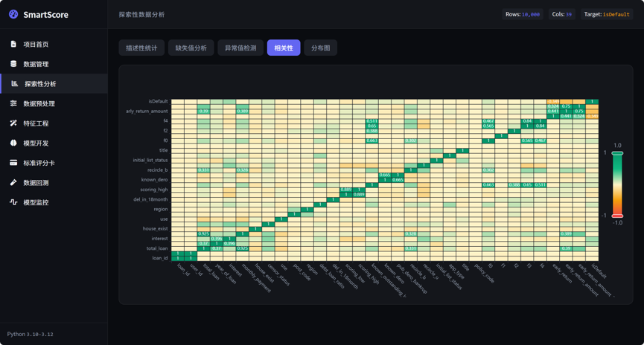The height and width of the screenshot is (345, 644).
Task: Click the 0.665 cell in the known_dero row
Action: tap(398, 180)
